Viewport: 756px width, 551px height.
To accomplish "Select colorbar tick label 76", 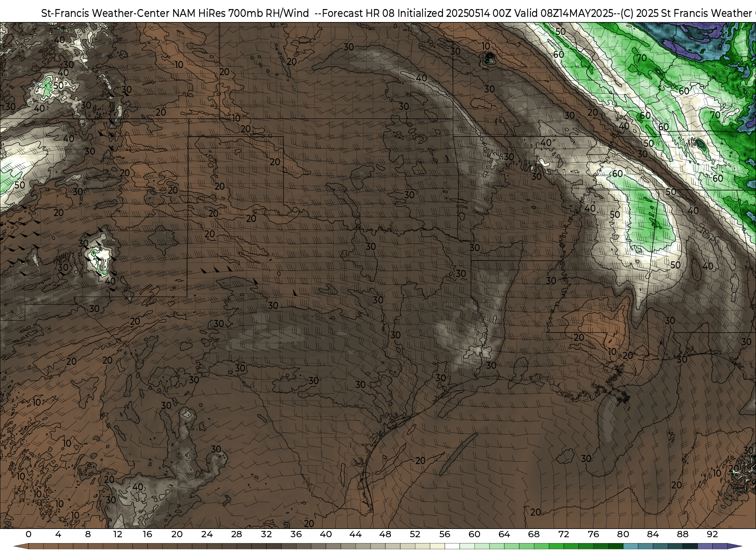I will [593, 534].
